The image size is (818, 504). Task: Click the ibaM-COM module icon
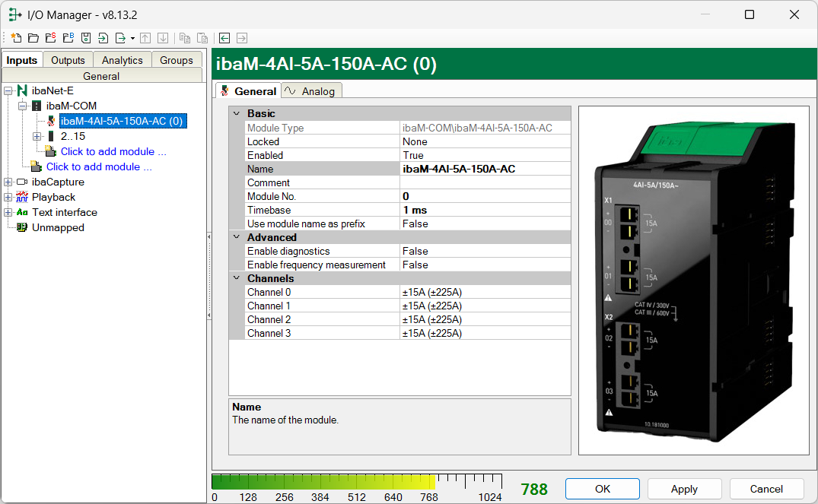pyautogui.click(x=37, y=106)
